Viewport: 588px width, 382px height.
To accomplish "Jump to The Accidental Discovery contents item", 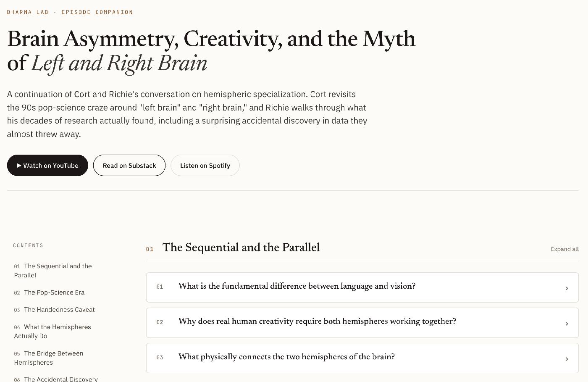I will [56, 379].
